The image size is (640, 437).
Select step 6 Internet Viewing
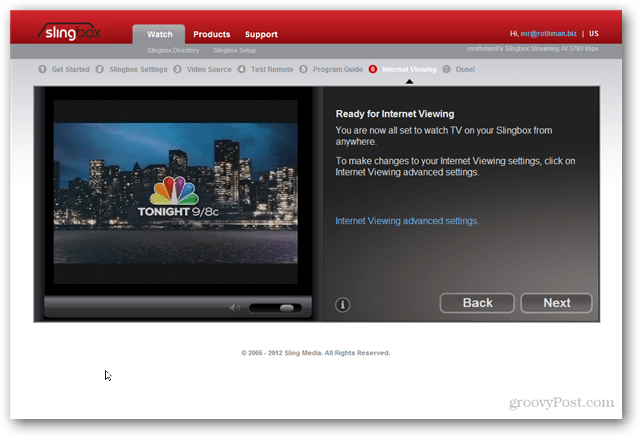pos(402,69)
